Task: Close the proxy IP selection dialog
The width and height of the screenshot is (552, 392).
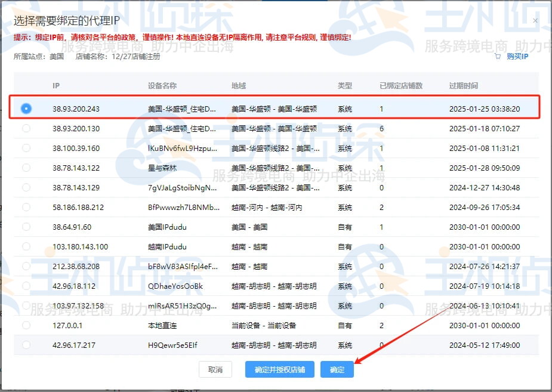Action: [x=535, y=20]
